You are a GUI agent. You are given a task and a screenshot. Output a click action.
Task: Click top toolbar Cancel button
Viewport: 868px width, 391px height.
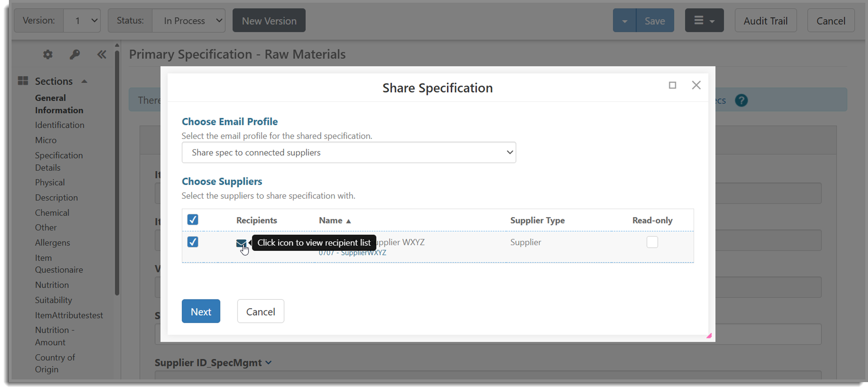click(831, 20)
